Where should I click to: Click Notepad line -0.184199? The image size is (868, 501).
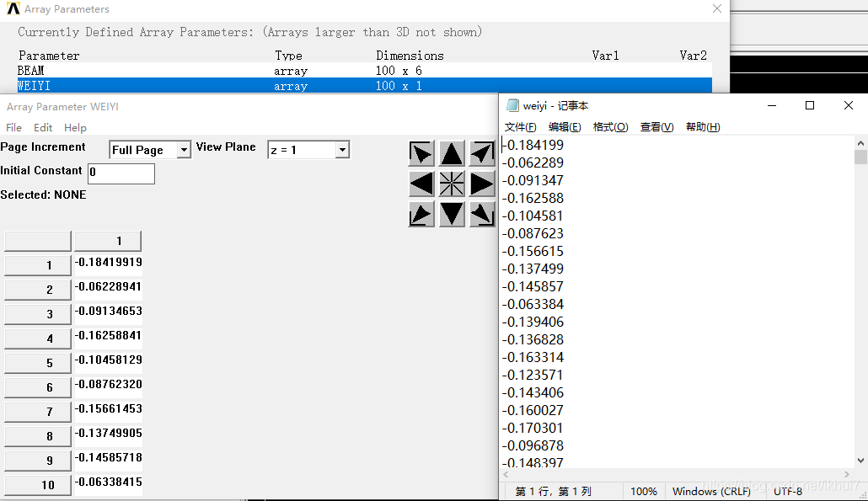(x=533, y=145)
